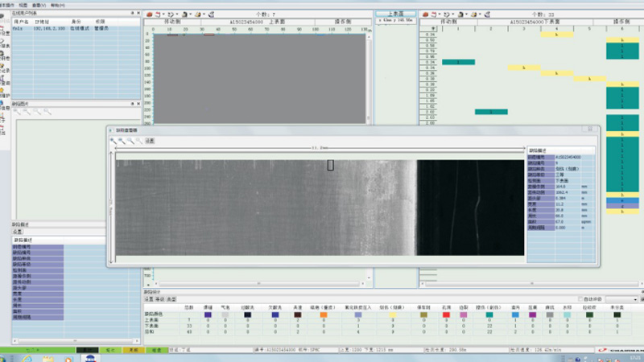644x362 pixels.
Task: Click the 设置 button in defect viewer
Action: tap(150, 141)
